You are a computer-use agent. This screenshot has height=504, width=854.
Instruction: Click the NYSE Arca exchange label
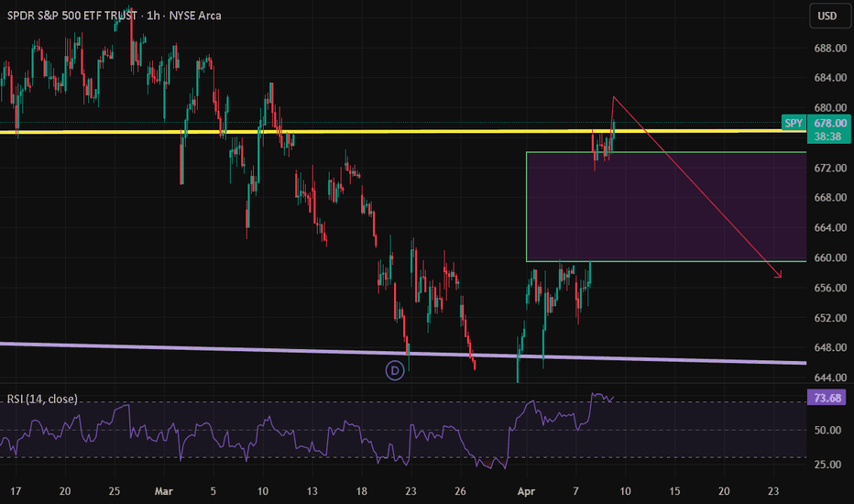coord(196,16)
